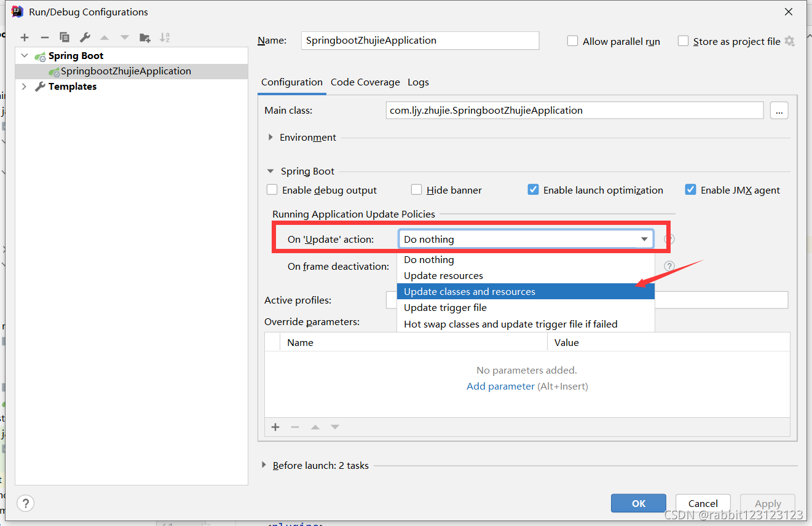
Task: Collapse the Spring Boot settings section
Action: (270, 171)
